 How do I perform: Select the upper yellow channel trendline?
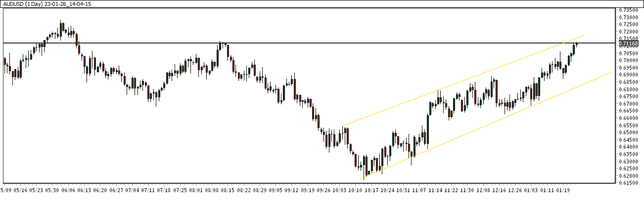click(463, 81)
